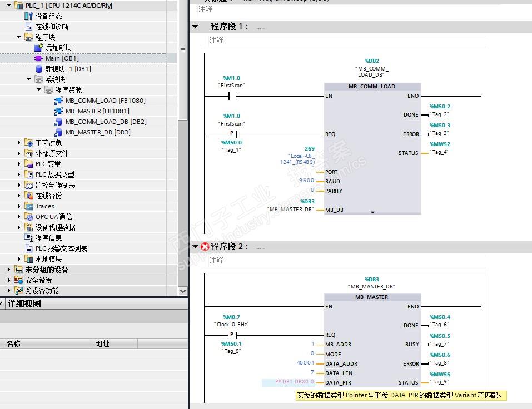Viewport: 532px width, 409px height.
Task: Click the MB_MASTER block title
Action: (372, 297)
